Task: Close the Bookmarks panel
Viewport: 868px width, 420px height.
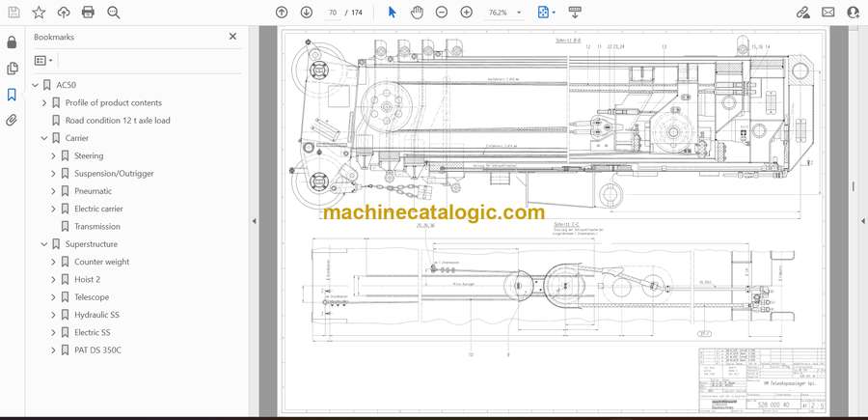Action: click(x=232, y=37)
